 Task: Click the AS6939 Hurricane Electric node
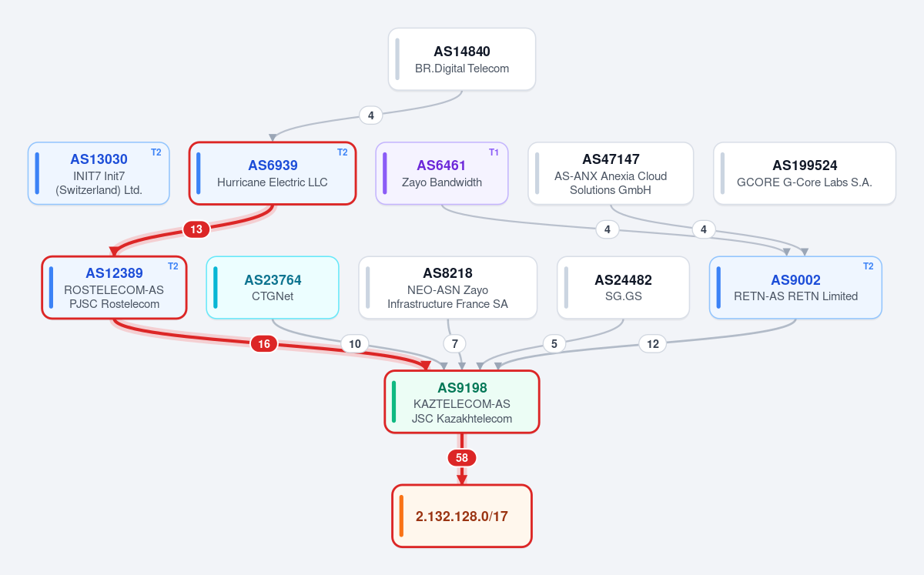point(273,173)
